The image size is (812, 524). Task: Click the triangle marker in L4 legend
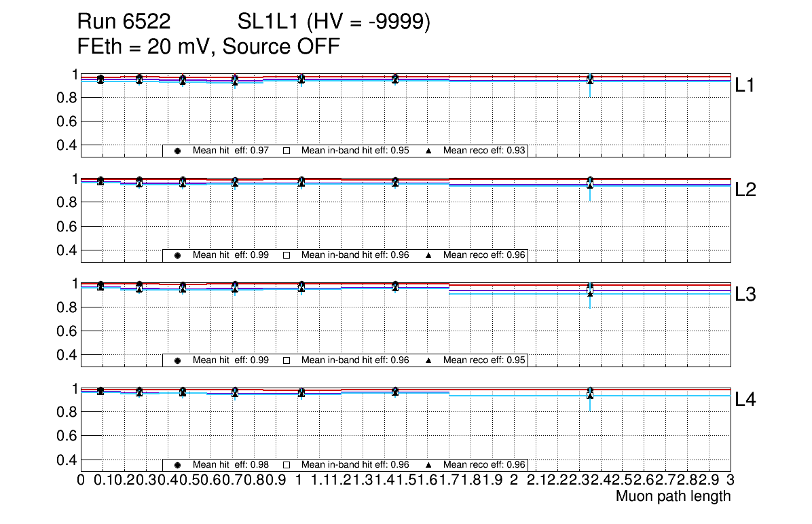click(x=428, y=465)
